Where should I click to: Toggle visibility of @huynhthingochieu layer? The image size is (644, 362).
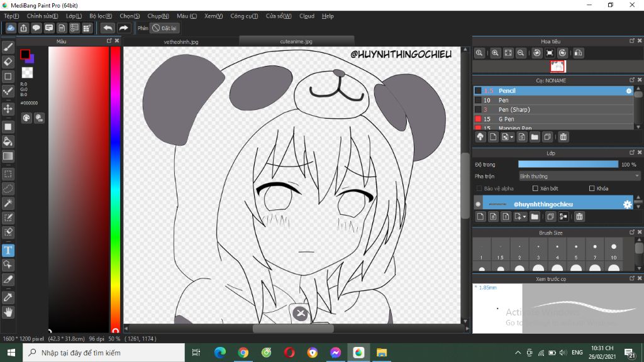pos(478,204)
